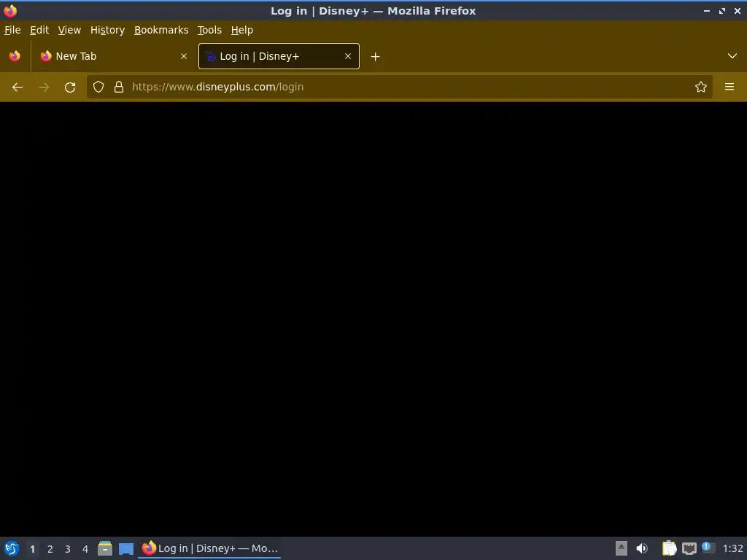Open the update notifier tray icon
Image resolution: width=747 pixels, height=560 pixels.
pos(708,548)
